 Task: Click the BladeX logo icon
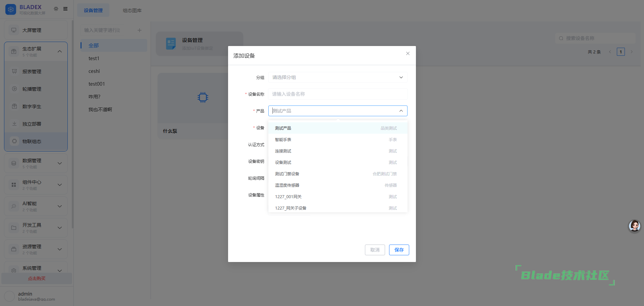(11, 9)
